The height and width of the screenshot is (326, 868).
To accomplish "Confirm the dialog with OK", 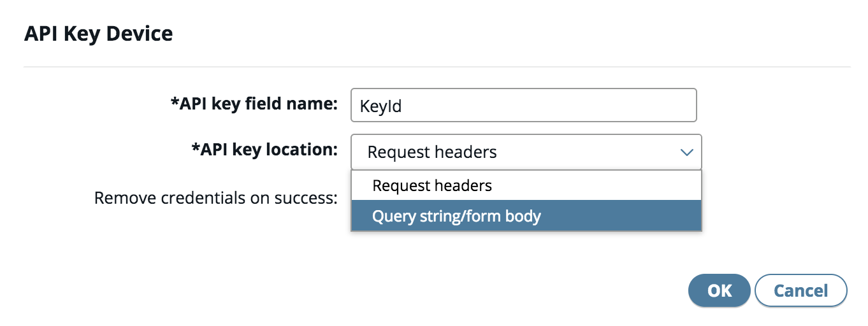I will tap(720, 291).
